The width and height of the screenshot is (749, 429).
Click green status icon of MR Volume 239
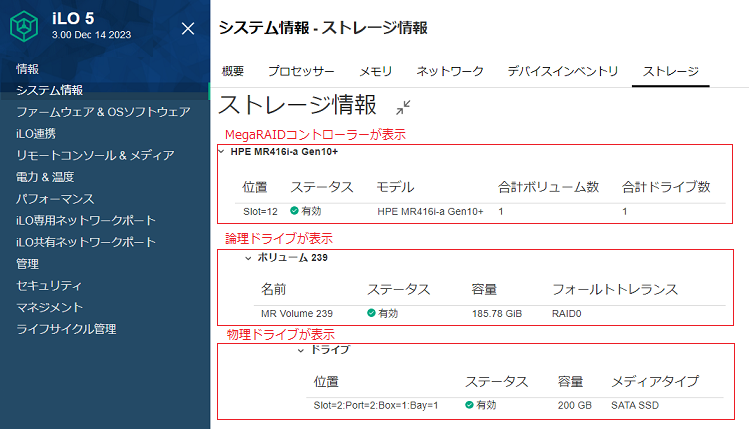coord(371,313)
